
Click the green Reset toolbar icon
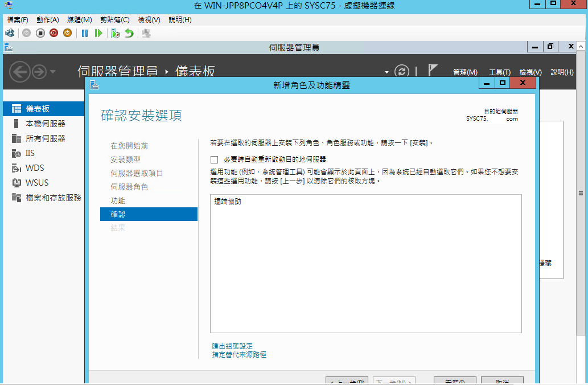(98, 34)
